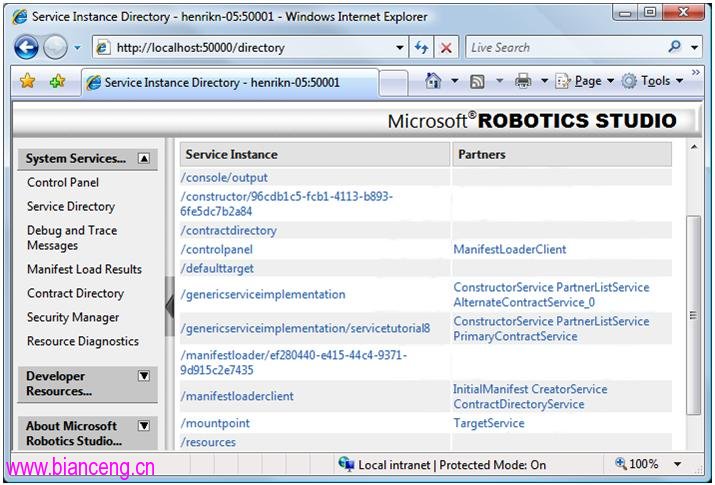Click the AlternateContractService_0 partner link
Viewport: 715px width, 485px height.
(x=524, y=302)
